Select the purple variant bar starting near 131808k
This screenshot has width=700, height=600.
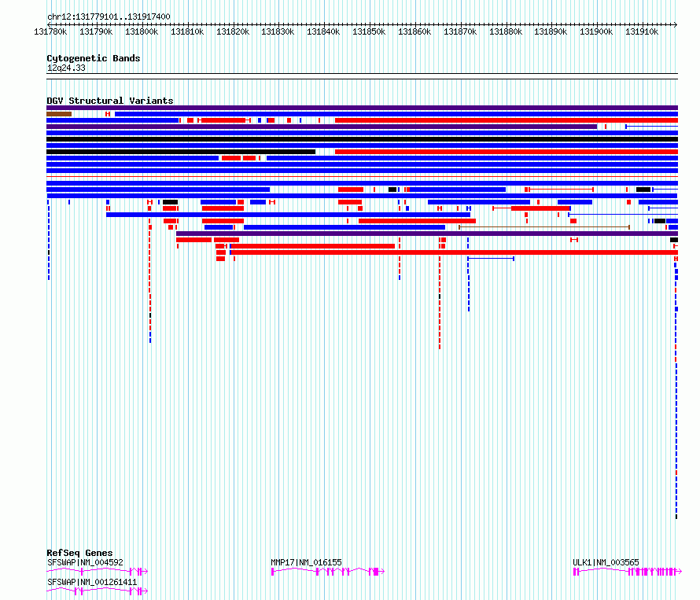tap(427, 234)
